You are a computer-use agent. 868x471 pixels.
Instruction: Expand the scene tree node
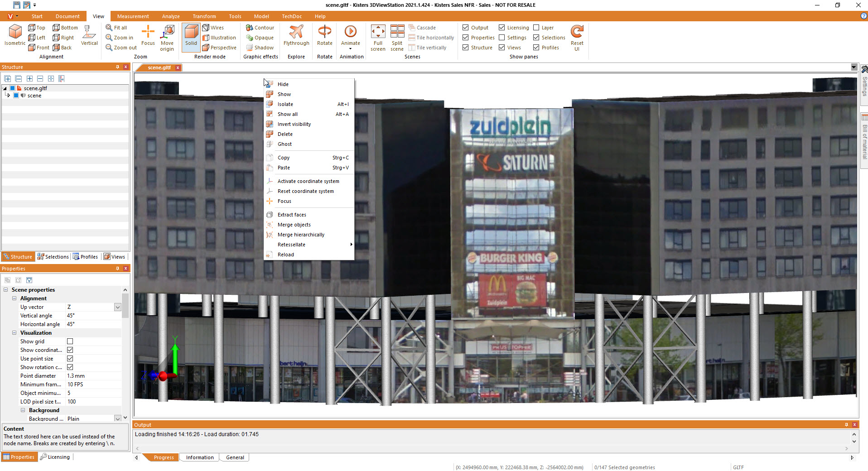point(8,96)
